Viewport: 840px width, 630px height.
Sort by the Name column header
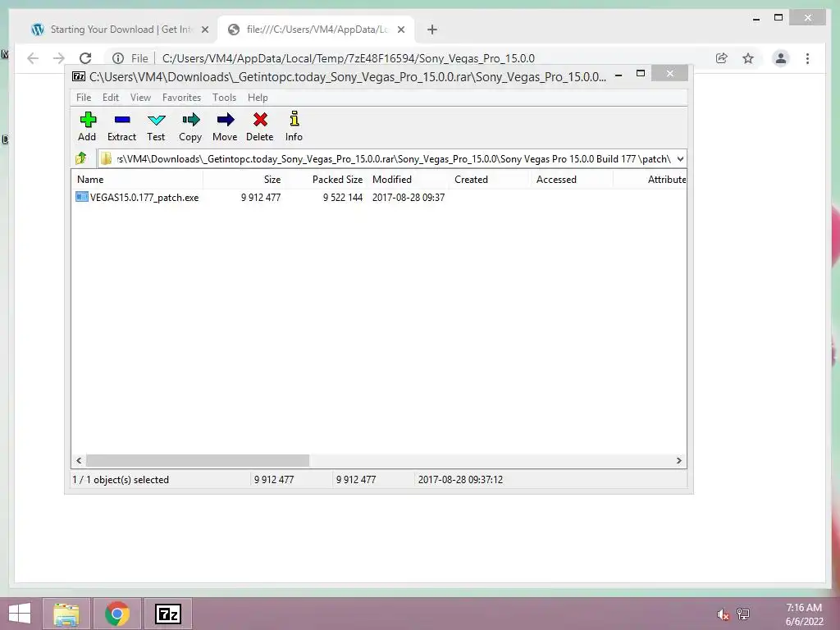coord(137,180)
